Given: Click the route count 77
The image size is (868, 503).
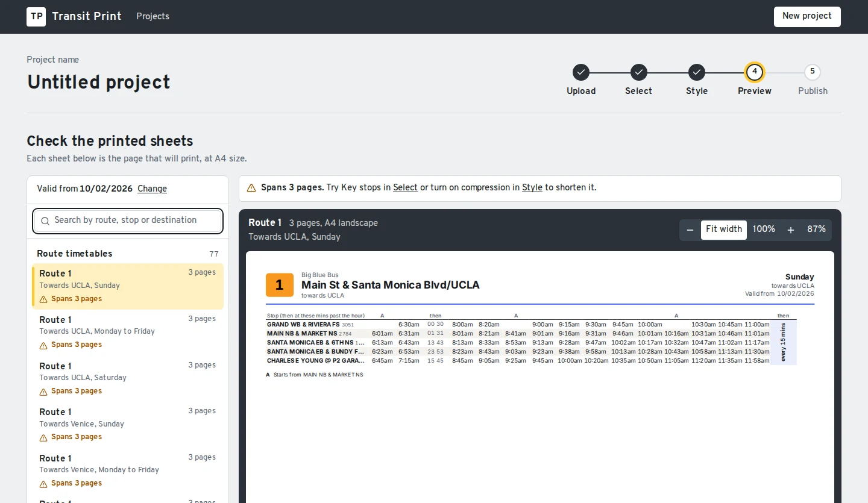Looking at the screenshot, I should click(x=214, y=254).
